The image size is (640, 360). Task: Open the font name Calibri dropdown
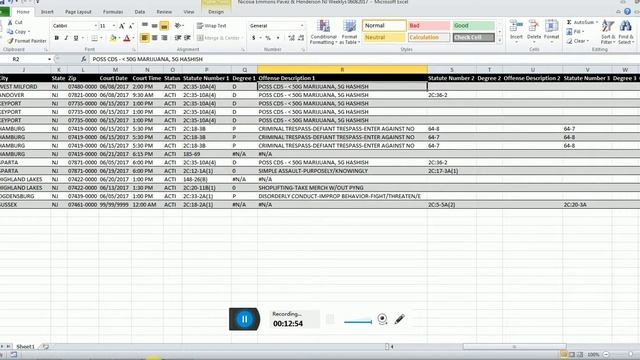point(96,26)
